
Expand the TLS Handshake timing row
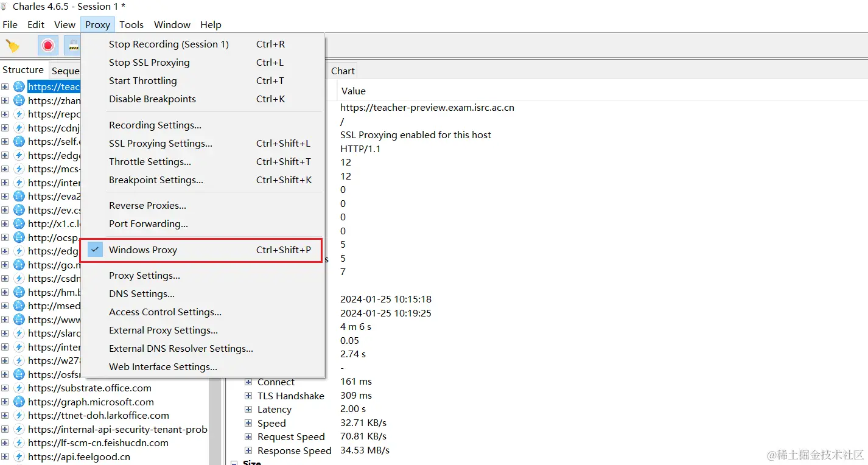248,396
